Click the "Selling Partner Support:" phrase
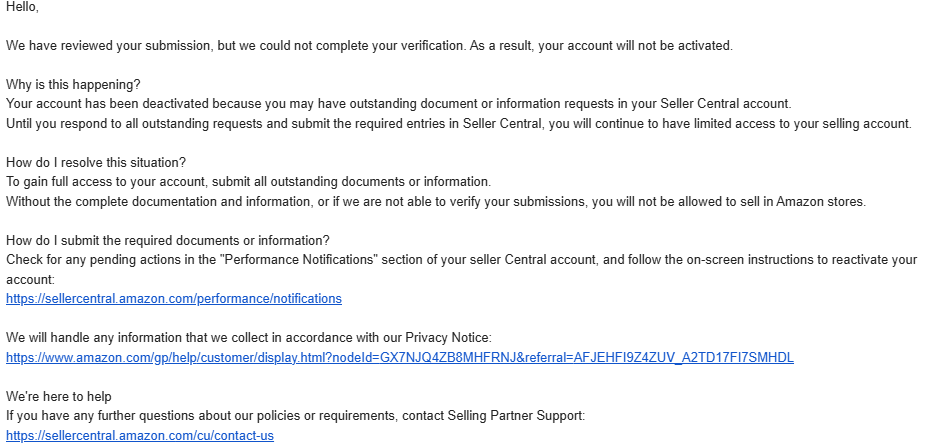The width and height of the screenshot is (940, 448). coord(516,416)
